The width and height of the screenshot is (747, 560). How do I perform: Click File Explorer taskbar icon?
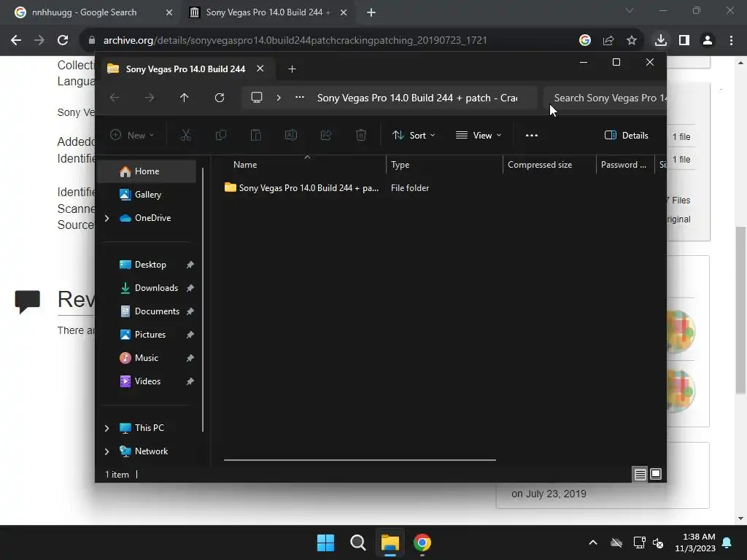pyautogui.click(x=390, y=542)
